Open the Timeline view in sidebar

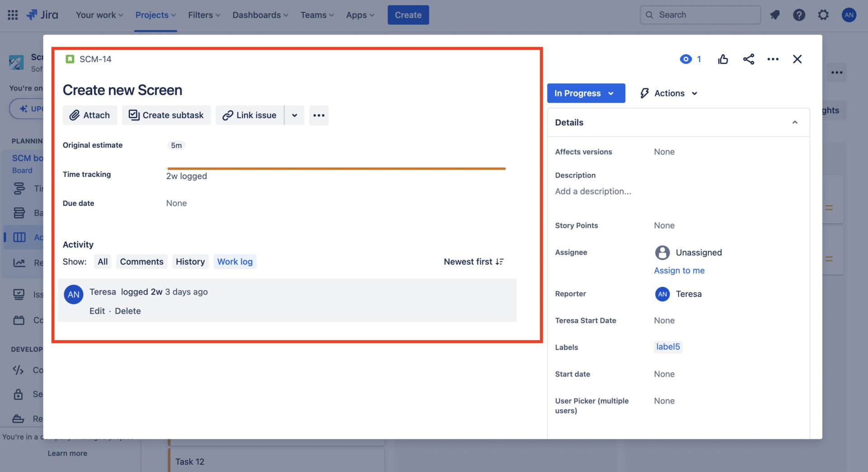tap(19, 188)
